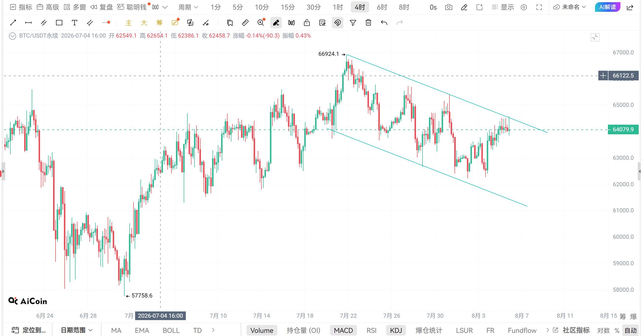Click the 主 main-force indicator icon
The width and height of the screenshot is (644, 336).
click(128, 23)
